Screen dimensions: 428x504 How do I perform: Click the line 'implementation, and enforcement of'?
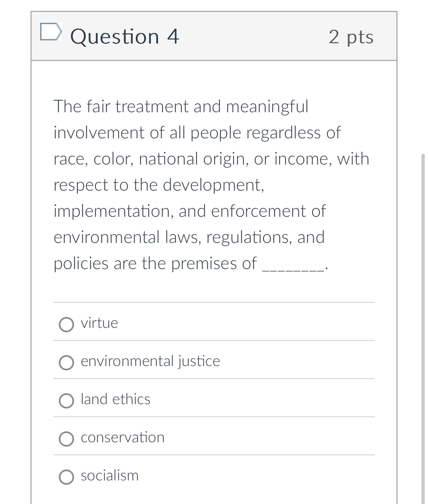point(190,211)
